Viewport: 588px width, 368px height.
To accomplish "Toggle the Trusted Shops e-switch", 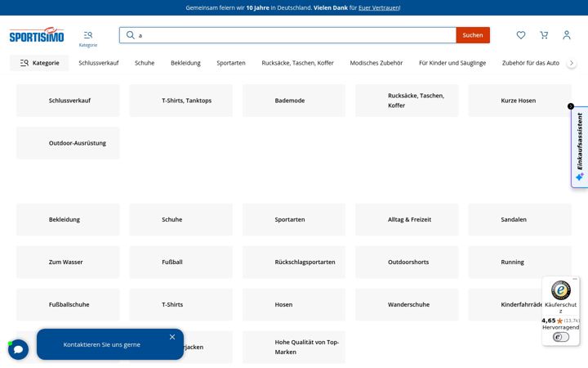I will pyautogui.click(x=560, y=337).
